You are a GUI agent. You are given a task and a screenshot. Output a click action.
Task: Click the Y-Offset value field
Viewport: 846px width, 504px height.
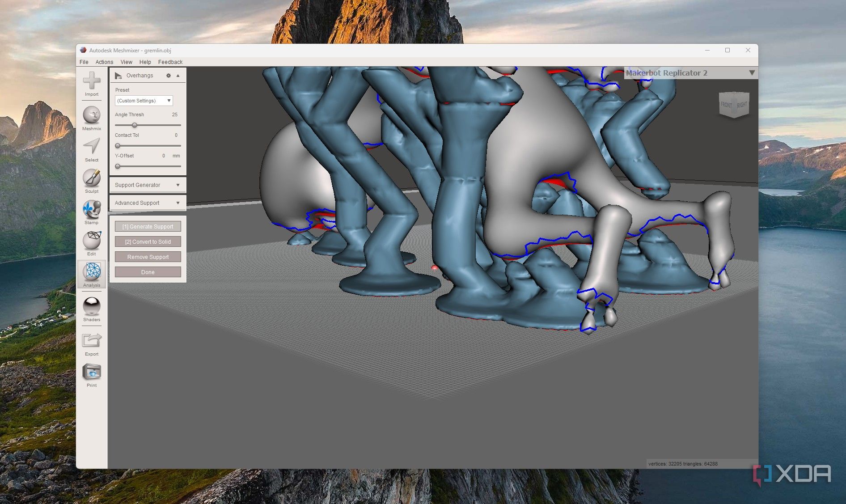(164, 156)
